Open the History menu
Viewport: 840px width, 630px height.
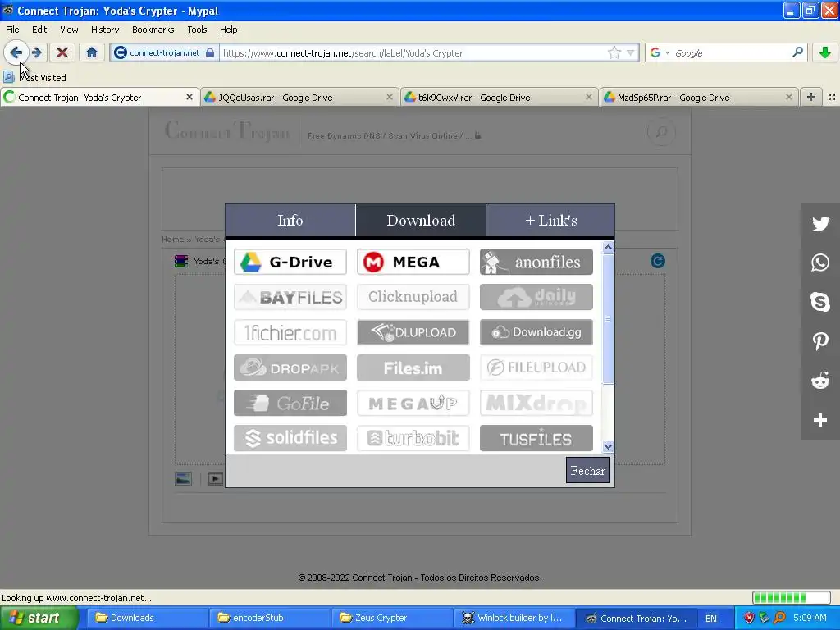pos(105,30)
